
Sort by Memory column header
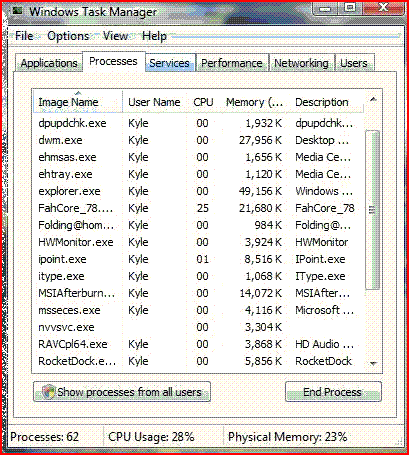point(254,102)
